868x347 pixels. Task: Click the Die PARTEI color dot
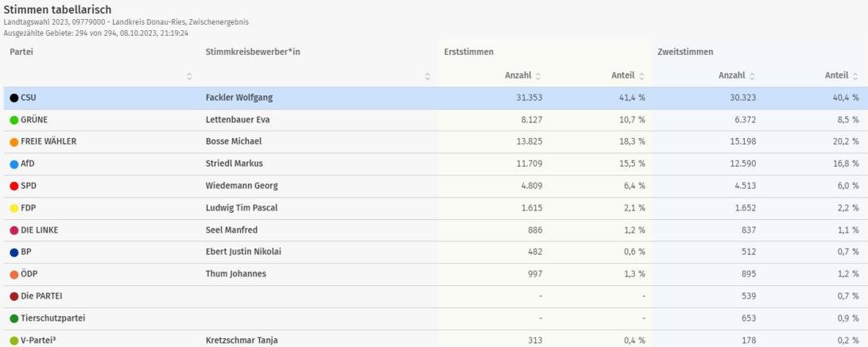(14, 297)
